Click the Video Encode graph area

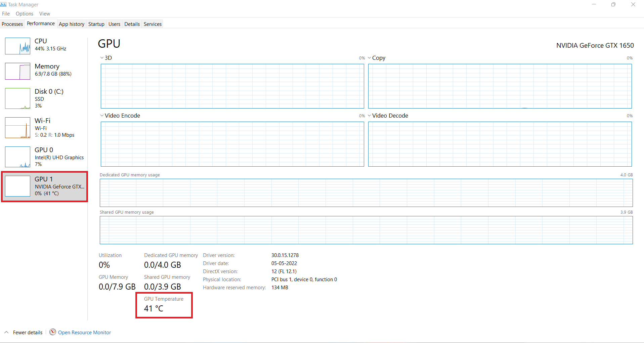point(232,144)
